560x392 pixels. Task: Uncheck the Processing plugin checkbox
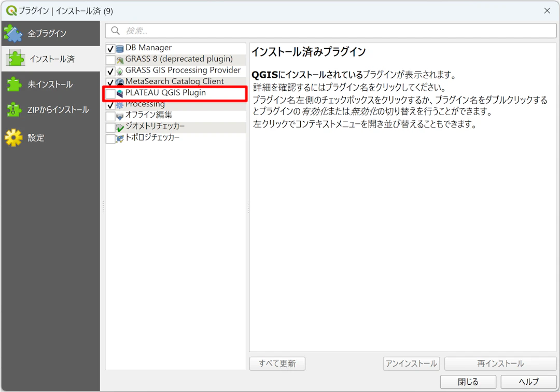[x=110, y=105]
